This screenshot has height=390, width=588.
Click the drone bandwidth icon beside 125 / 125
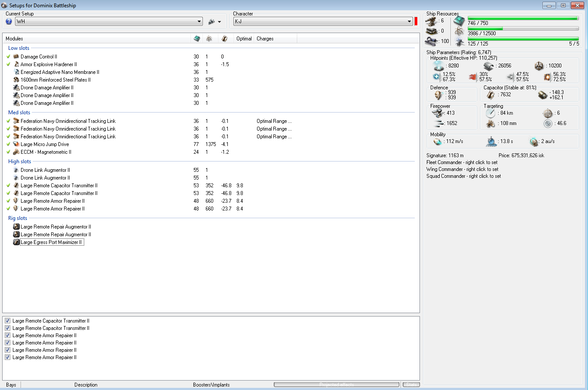coord(459,42)
